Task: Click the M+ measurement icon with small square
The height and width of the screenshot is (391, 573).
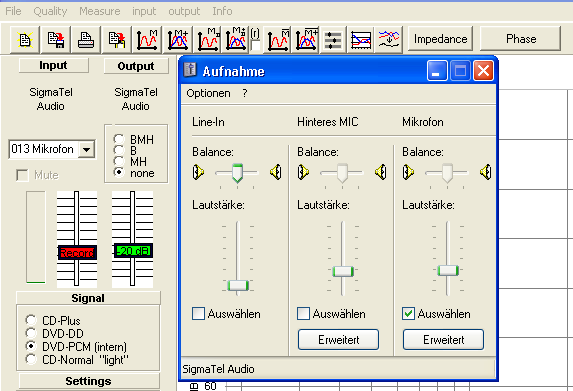Action: click(236, 39)
